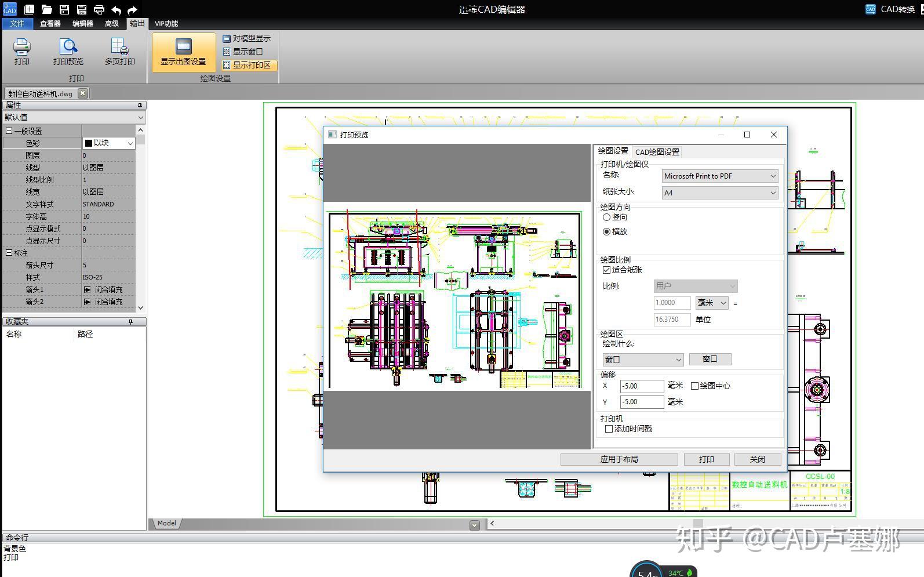Click the new file icon in the title bar
This screenshot has width=924, height=577.
[x=29, y=9]
